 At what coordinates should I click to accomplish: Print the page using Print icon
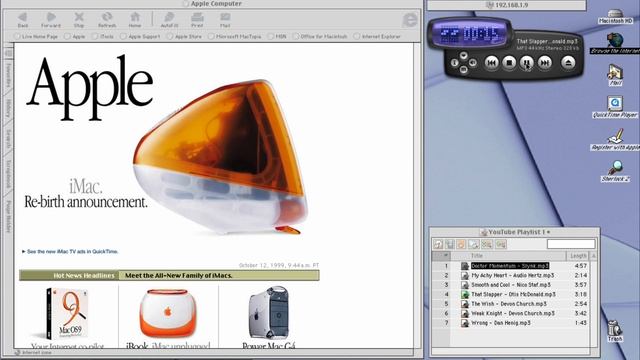click(x=197, y=20)
